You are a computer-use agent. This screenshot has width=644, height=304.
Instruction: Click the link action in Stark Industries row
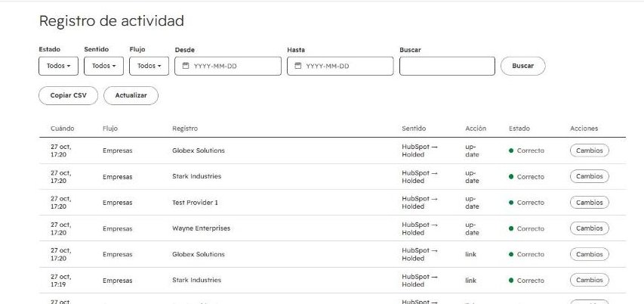[470, 280]
